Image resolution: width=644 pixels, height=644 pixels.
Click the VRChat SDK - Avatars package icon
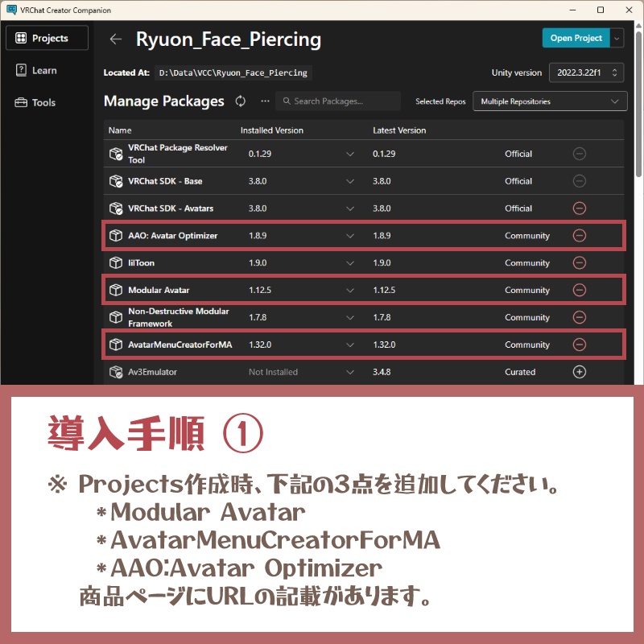116,208
